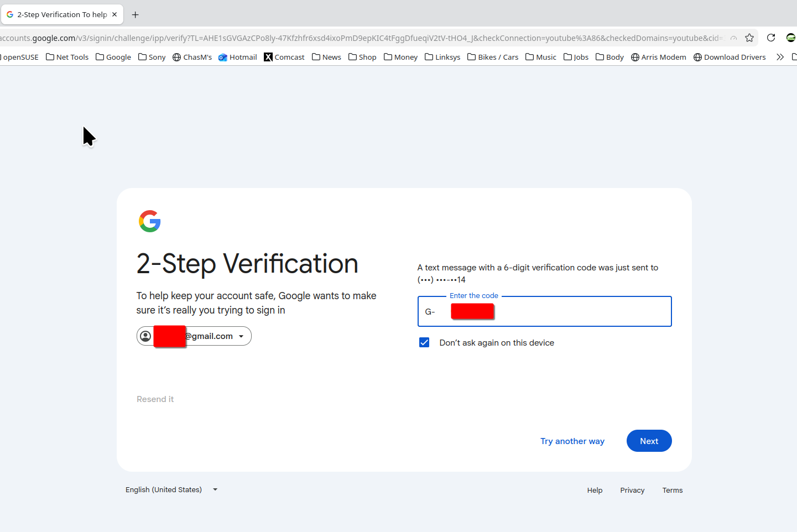Expand the Gmail account switcher dropdown
Image resolution: width=797 pixels, height=532 pixels.
point(241,336)
